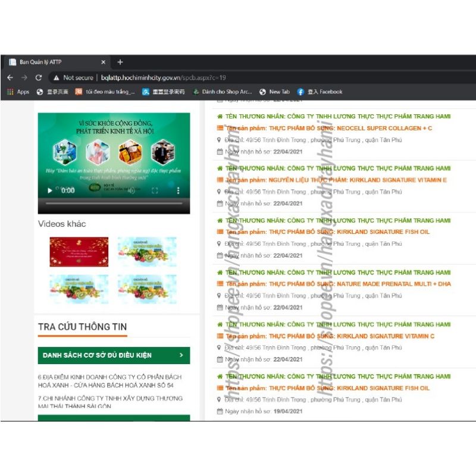Play the food safety video

tap(49, 190)
